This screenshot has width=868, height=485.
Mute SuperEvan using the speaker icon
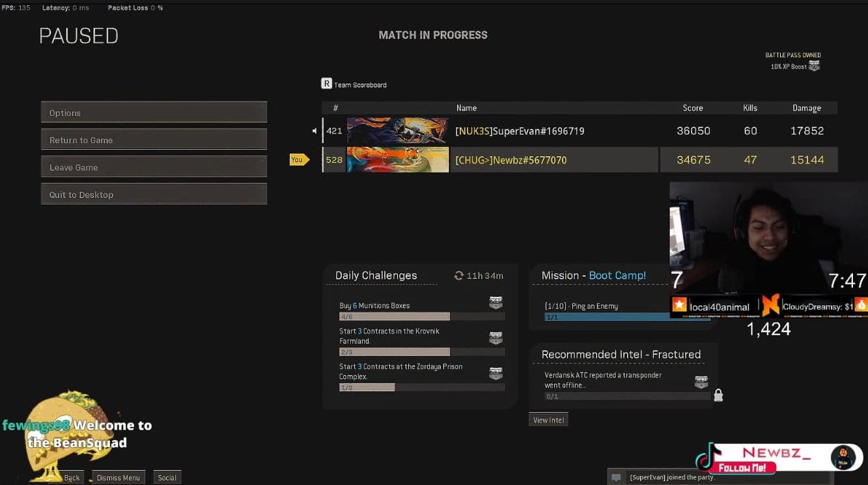coord(315,130)
